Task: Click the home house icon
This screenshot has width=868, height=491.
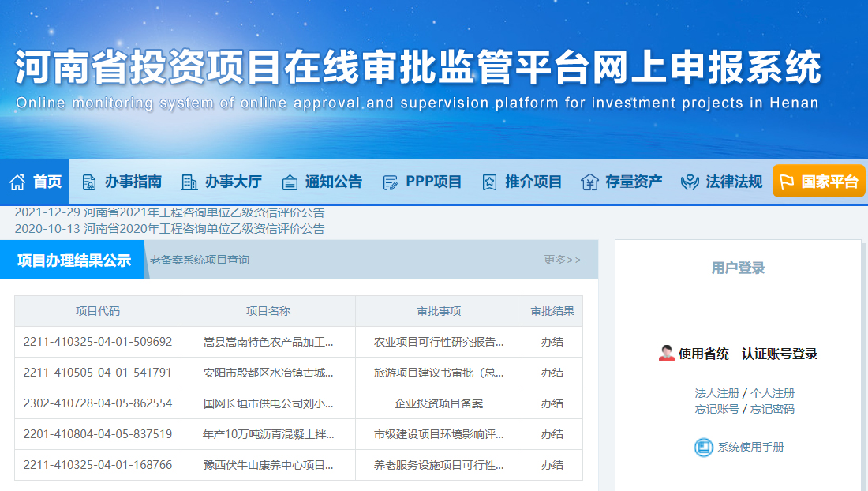Action: 17,182
